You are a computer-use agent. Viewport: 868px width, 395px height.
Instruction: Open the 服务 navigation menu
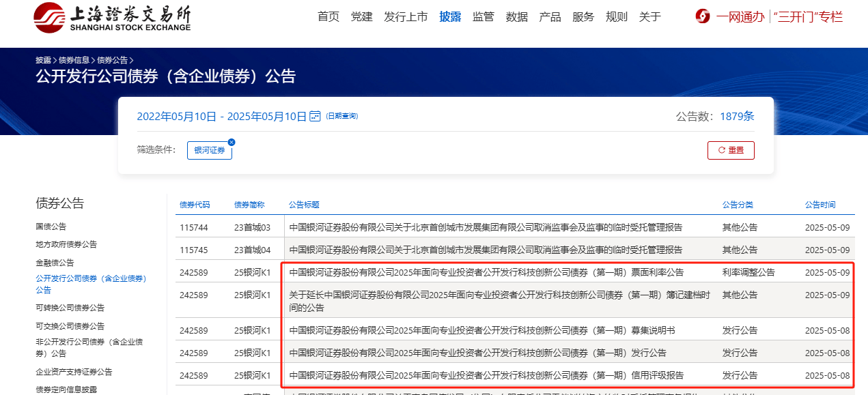(583, 16)
